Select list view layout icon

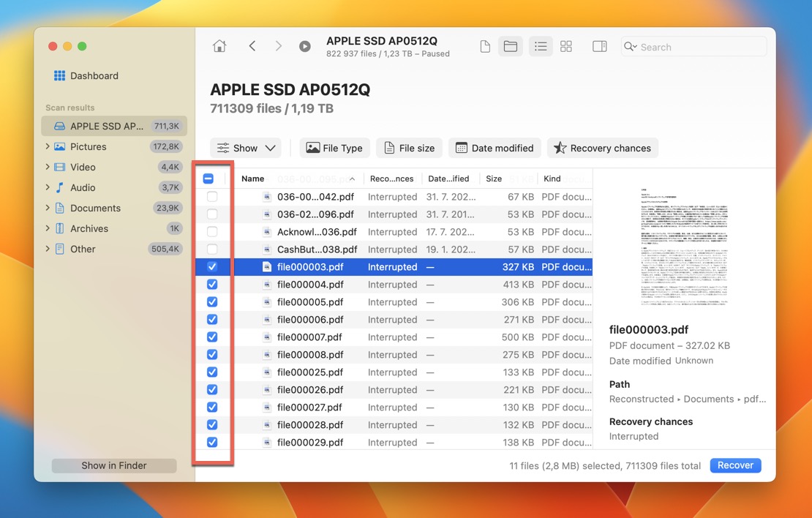[541, 47]
